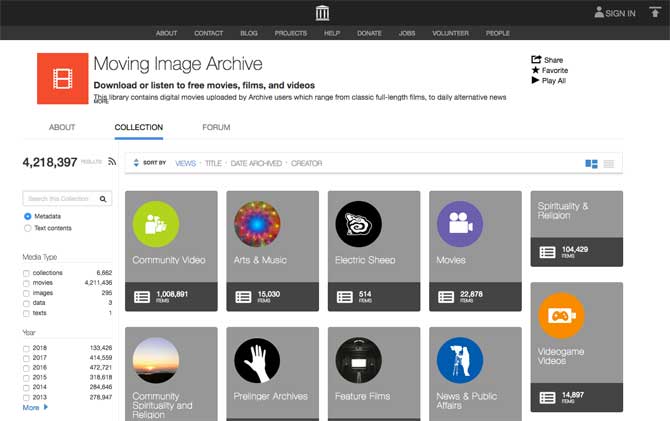Open the Internet Archive home logo
The height and width of the screenshot is (421, 670).
click(x=322, y=13)
